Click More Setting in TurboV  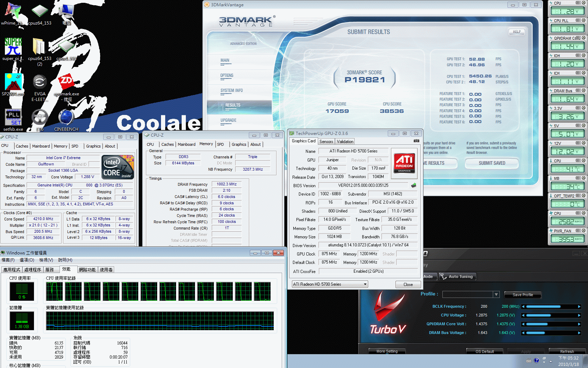(x=387, y=351)
